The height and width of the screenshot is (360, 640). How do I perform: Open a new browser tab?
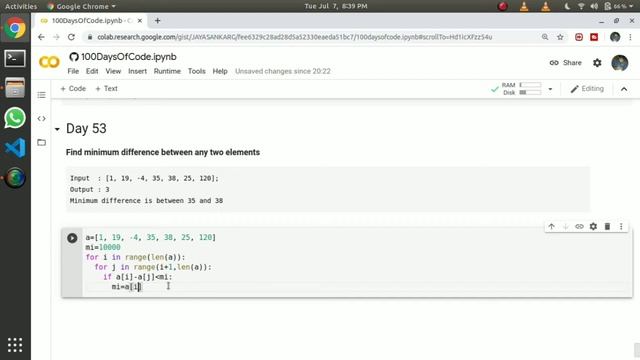click(158, 20)
